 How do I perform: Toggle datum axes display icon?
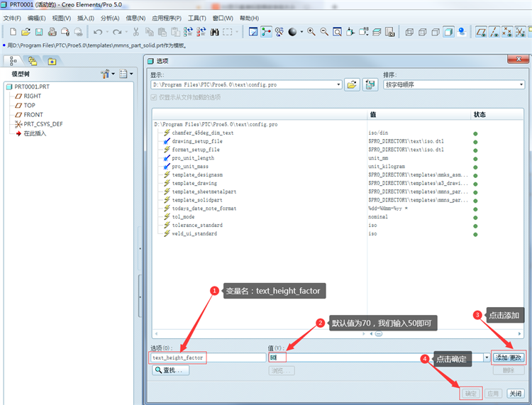pyautogui.click(x=494, y=32)
